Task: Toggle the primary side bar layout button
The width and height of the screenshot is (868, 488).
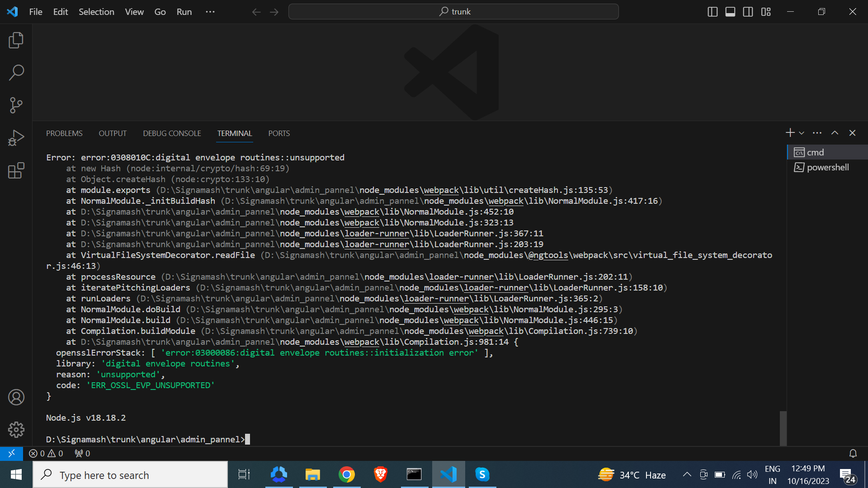Action: (x=712, y=12)
